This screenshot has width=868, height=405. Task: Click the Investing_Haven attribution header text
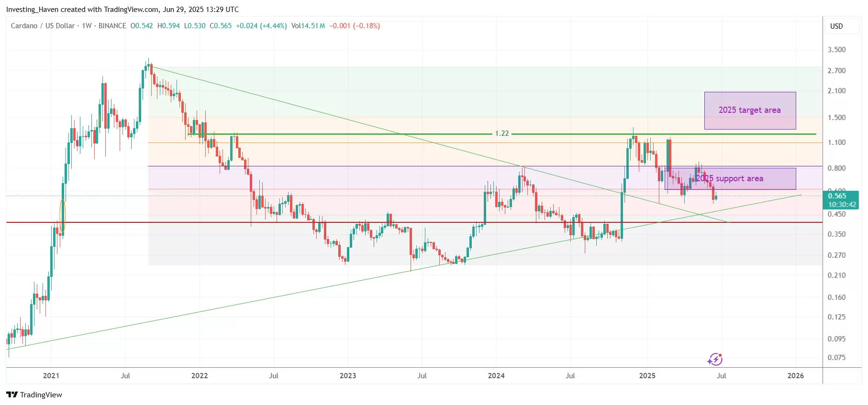click(122, 10)
